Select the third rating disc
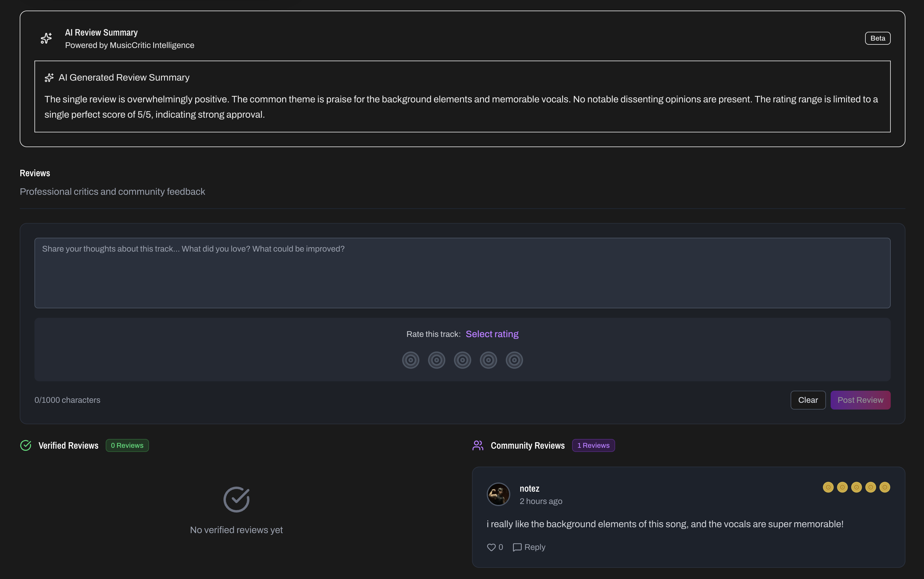Viewport: 924px width, 579px height. point(462,360)
